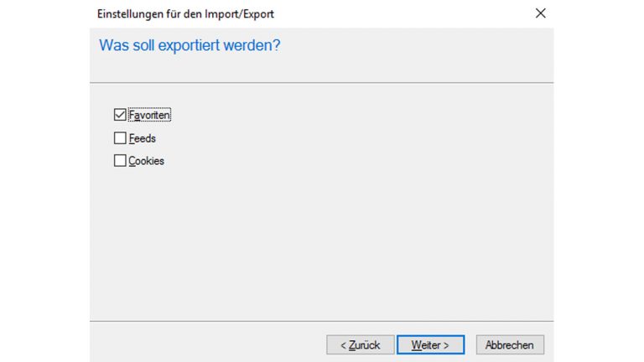Click the 'Einstellungen für den Import/Export' title
This screenshot has width=644, height=362.
click(x=185, y=14)
